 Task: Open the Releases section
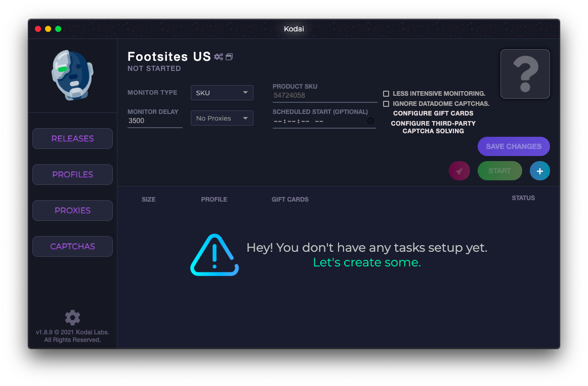72,139
